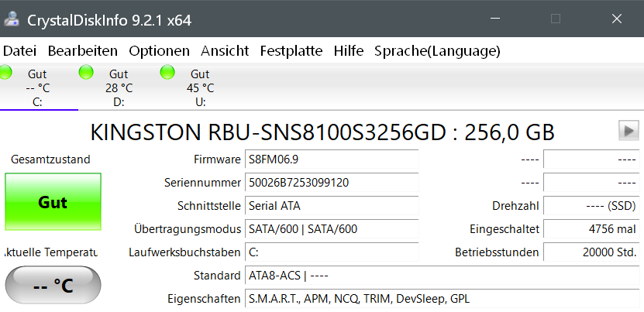Open the Ansicht menu
The width and height of the screenshot is (644, 312).
[225, 51]
